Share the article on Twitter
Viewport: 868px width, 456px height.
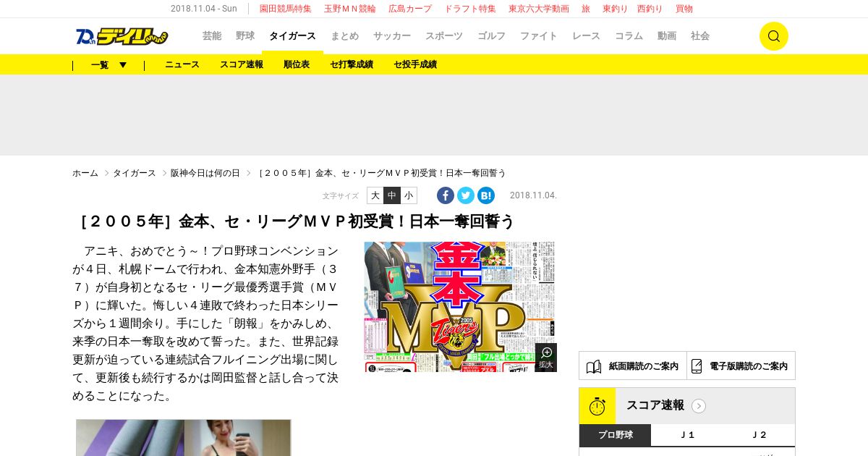(466, 195)
